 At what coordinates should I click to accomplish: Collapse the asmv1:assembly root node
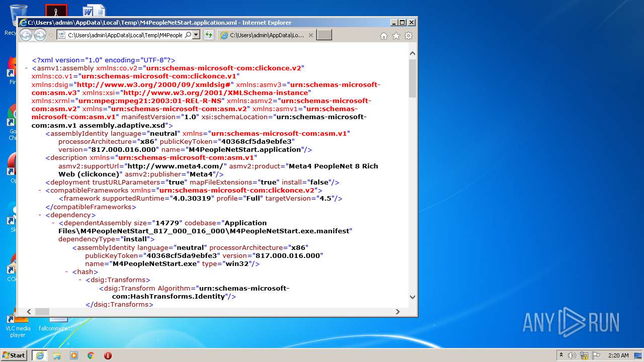(x=26, y=68)
